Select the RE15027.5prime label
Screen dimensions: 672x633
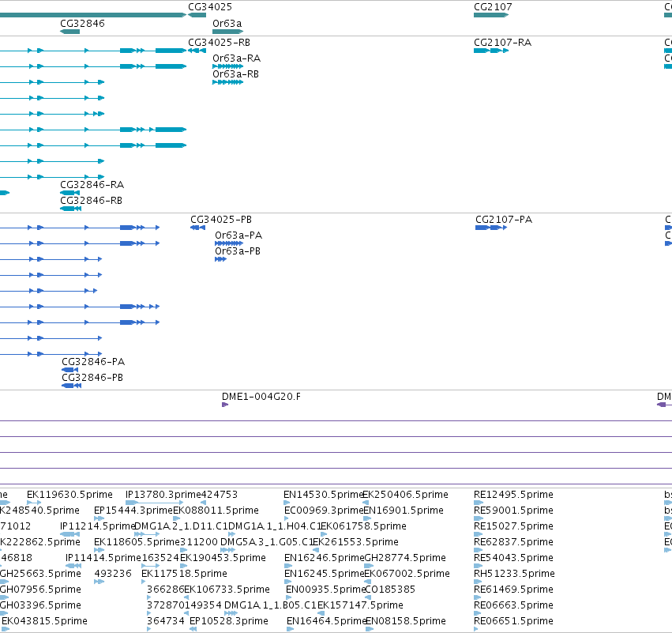coord(513,526)
